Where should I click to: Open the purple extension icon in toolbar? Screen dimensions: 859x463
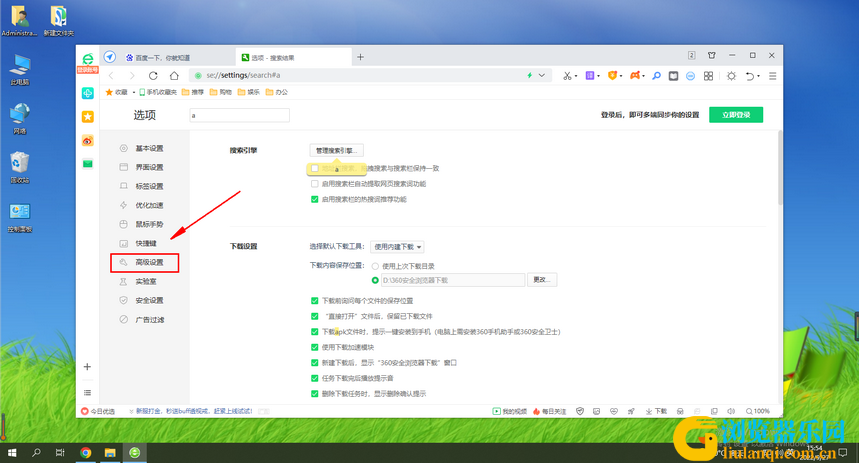click(589, 76)
